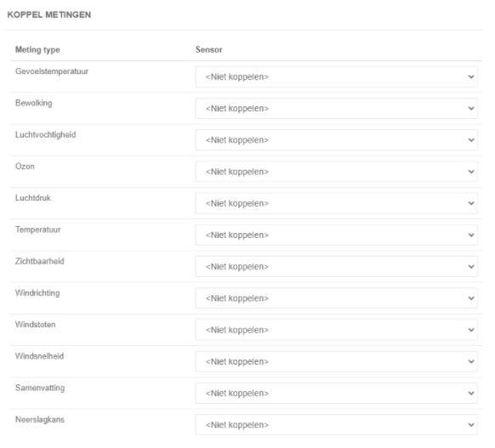Screen dimensions: 495x448
Task: Open the Windrichting sensor dropdown
Action: pyautogui.click(x=337, y=298)
